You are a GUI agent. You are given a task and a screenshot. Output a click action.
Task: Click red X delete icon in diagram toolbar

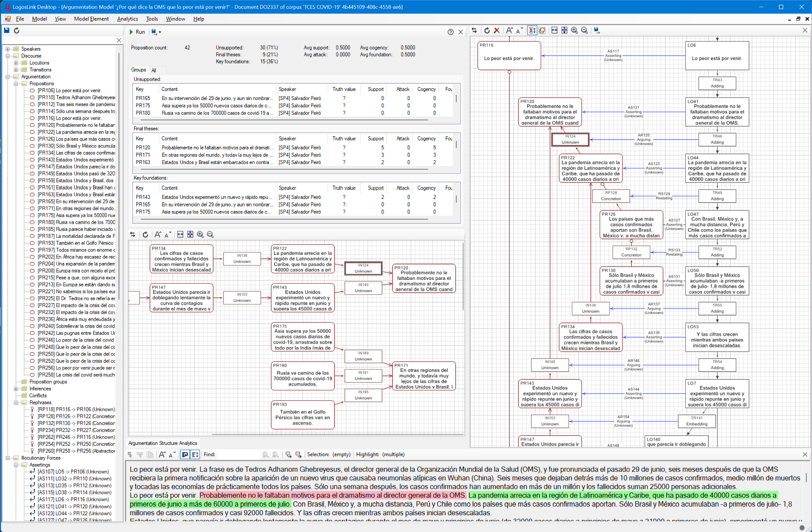497,30
